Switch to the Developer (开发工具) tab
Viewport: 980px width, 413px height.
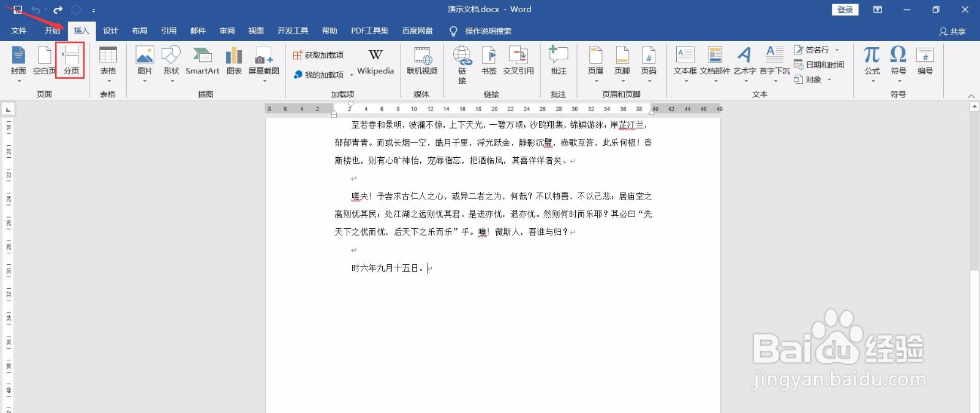tap(293, 31)
